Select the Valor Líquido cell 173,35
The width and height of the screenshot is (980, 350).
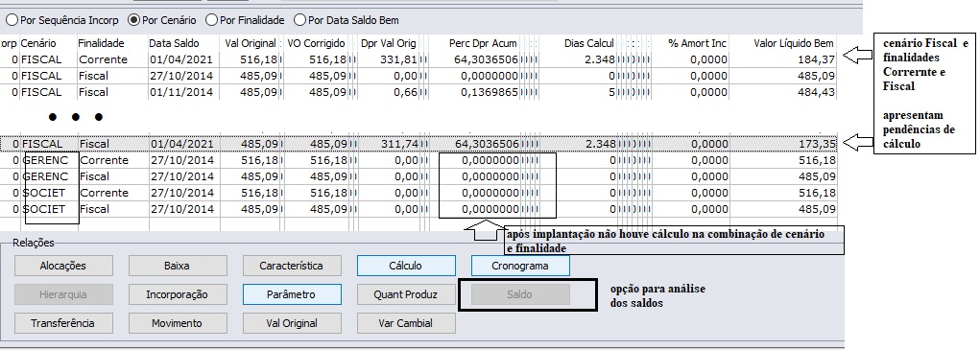785,144
